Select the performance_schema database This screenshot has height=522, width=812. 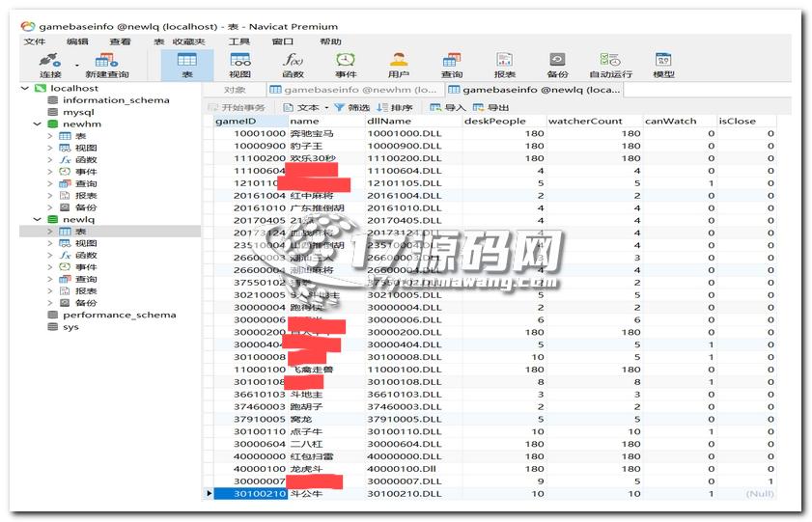click(119, 315)
